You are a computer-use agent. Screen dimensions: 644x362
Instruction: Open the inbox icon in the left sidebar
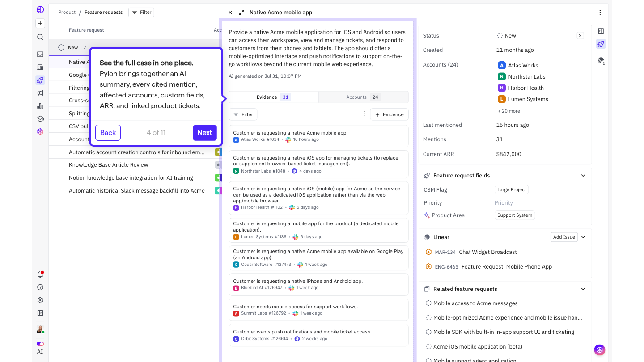coord(40,55)
